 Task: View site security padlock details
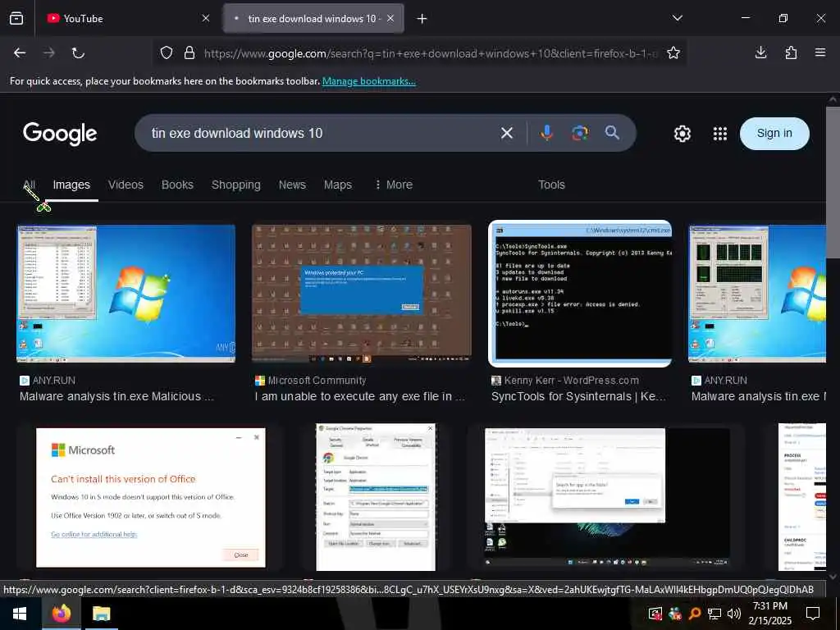click(x=189, y=52)
